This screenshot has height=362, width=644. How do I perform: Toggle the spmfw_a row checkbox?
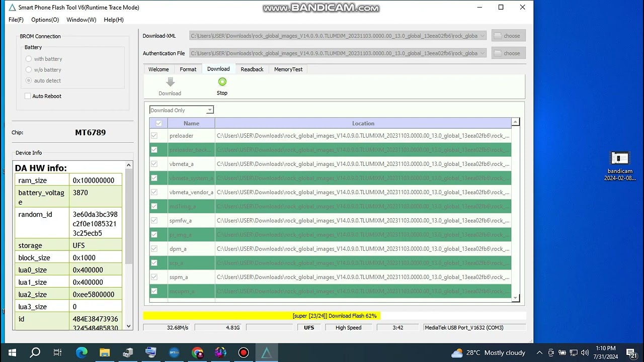(x=154, y=220)
